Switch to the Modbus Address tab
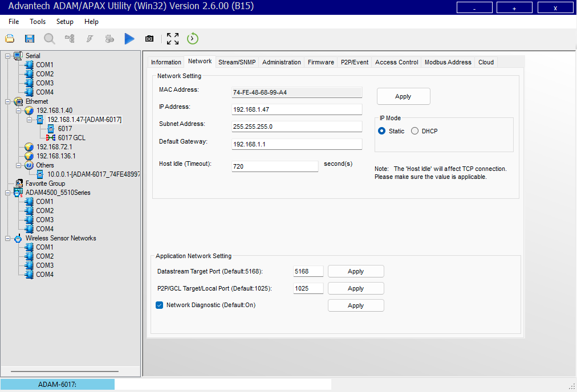This screenshot has width=577, height=392. coord(448,62)
